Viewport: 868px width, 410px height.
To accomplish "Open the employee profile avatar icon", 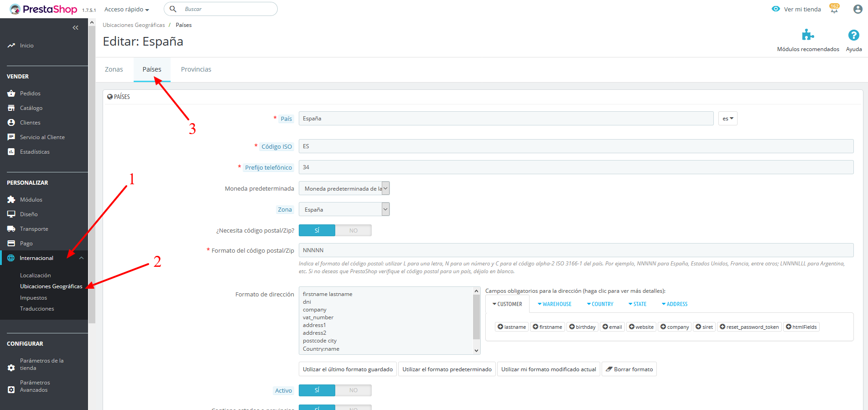I will (858, 9).
